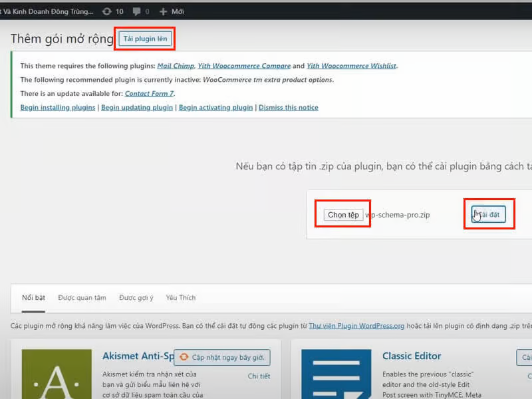This screenshot has height=399, width=532.
Task: View Akismet "Chi tiết" details link
Action: [x=259, y=376]
